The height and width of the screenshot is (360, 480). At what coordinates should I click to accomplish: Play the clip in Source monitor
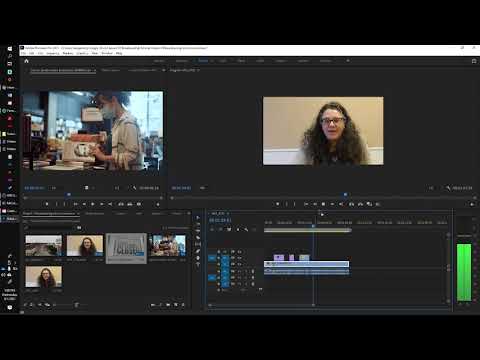click(x=93, y=204)
